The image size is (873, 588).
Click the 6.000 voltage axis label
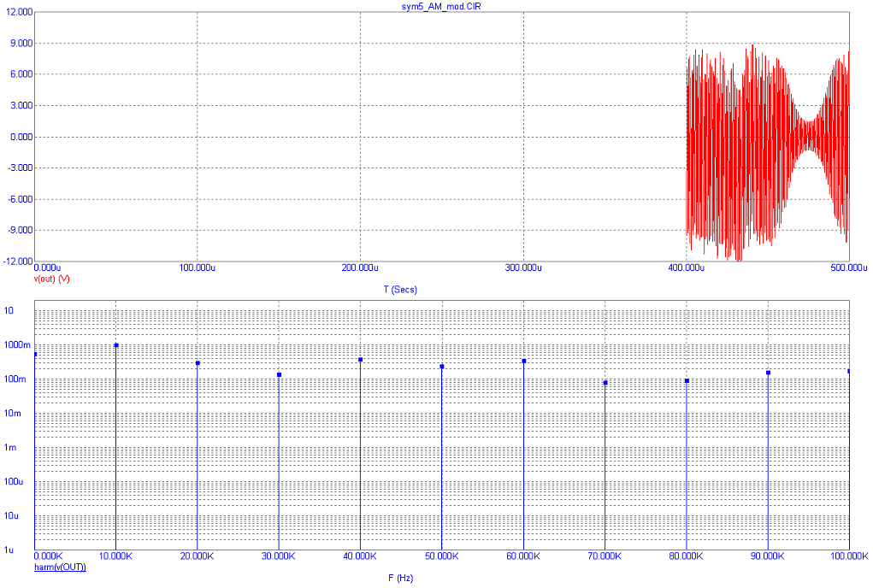coord(21,74)
